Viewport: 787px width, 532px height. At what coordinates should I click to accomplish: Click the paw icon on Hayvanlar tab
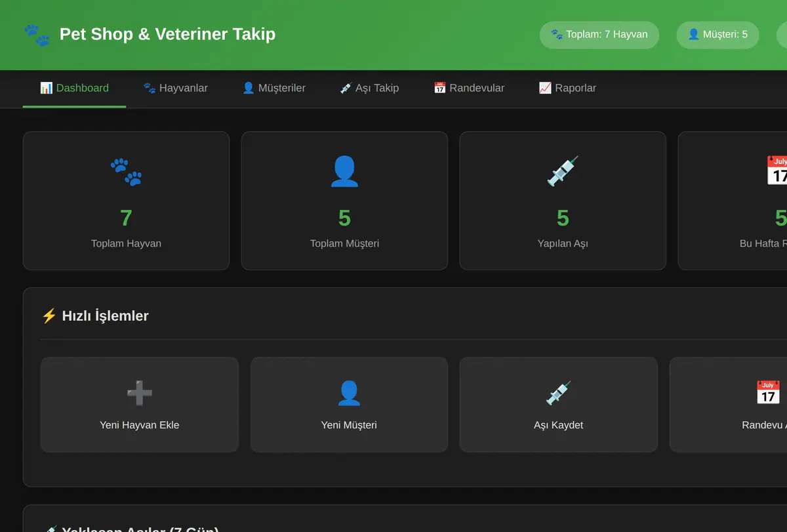click(x=150, y=88)
